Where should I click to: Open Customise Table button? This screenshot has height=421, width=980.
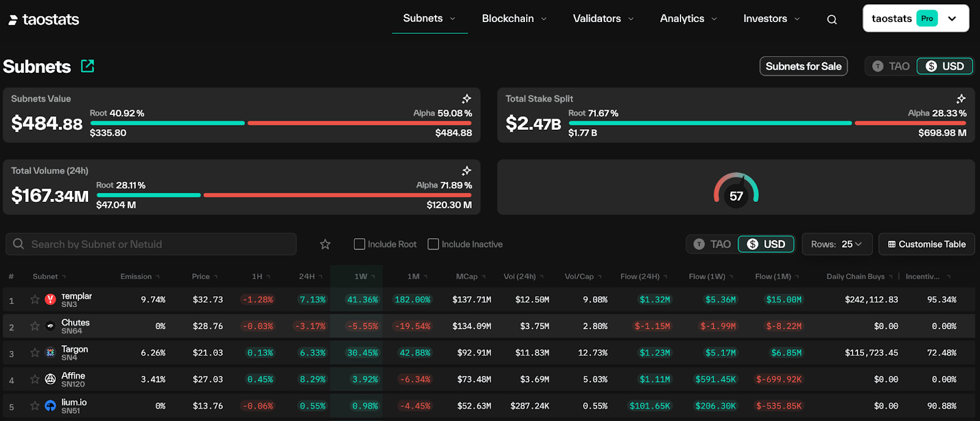pyautogui.click(x=927, y=244)
